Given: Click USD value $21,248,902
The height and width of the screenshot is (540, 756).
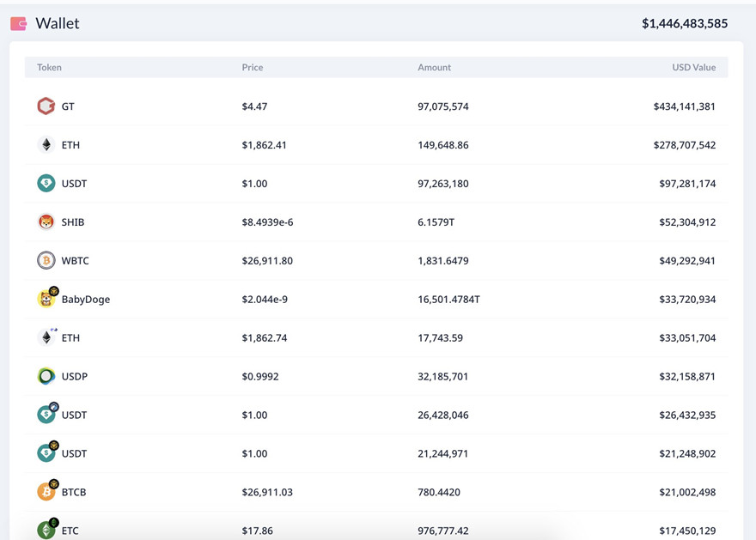Looking at the screenshot, I should click(x=687, y=453).
